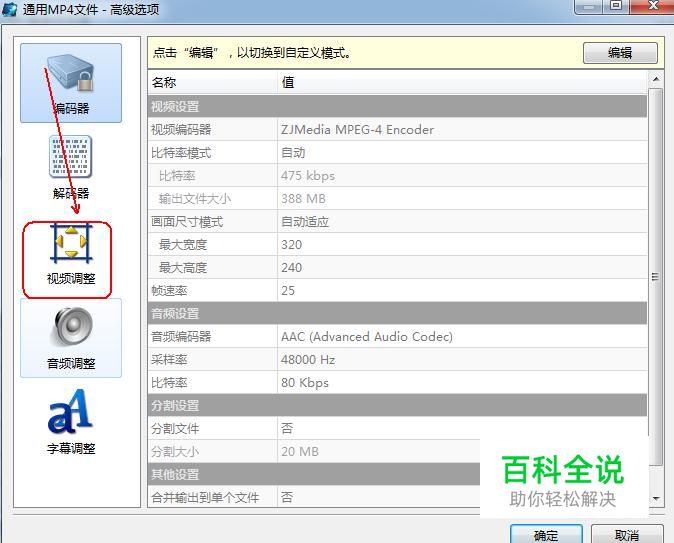Confirm settings with the 确定 button
Image resolution: width=674 pixels, height=543 pixels.
coord(546,535)
